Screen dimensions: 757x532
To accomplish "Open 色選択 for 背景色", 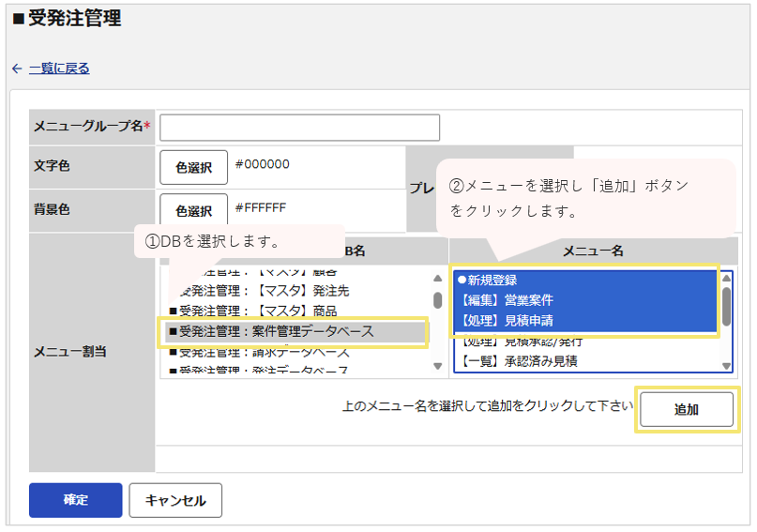I will [193, 210].
